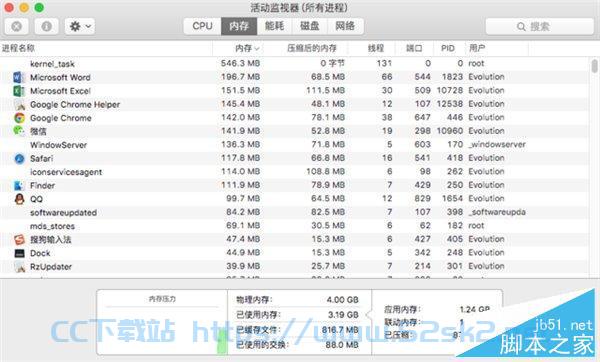Select the Microsoft Excel process name
Image resolution: width=600 pixels, height=362 pixels.
60,91
